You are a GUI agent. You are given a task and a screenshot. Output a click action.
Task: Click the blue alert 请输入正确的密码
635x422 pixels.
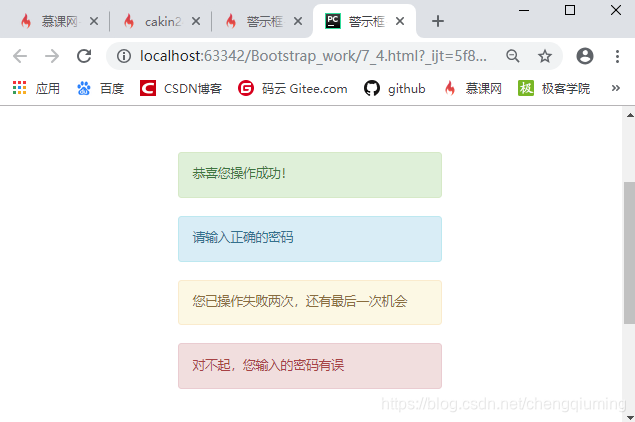pos(310,239)
